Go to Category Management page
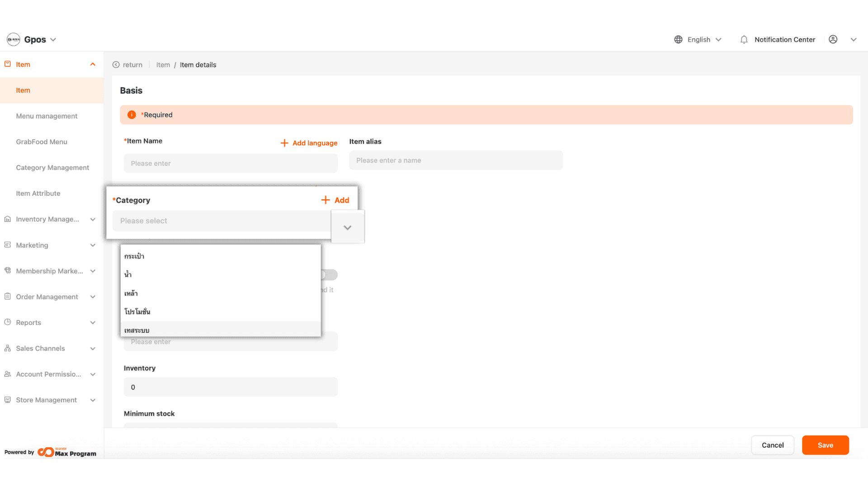 click(x=52, y=168)
